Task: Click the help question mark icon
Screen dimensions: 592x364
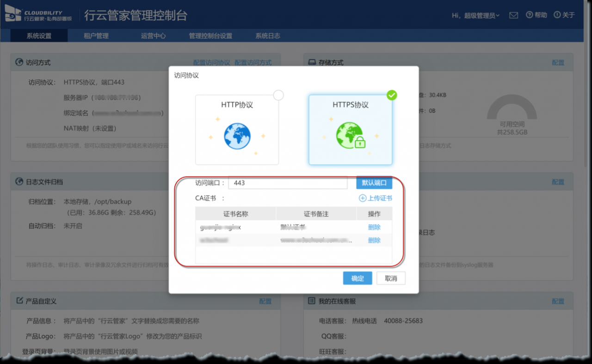Action: [529, 15]
